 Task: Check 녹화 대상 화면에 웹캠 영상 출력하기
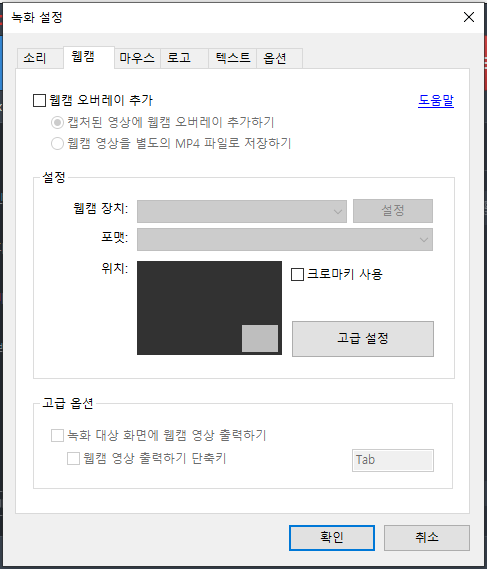point(57,435)
